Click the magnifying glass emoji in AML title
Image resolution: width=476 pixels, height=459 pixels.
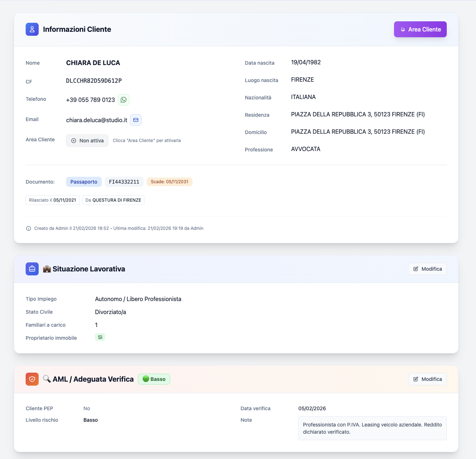tap(47, 379)
